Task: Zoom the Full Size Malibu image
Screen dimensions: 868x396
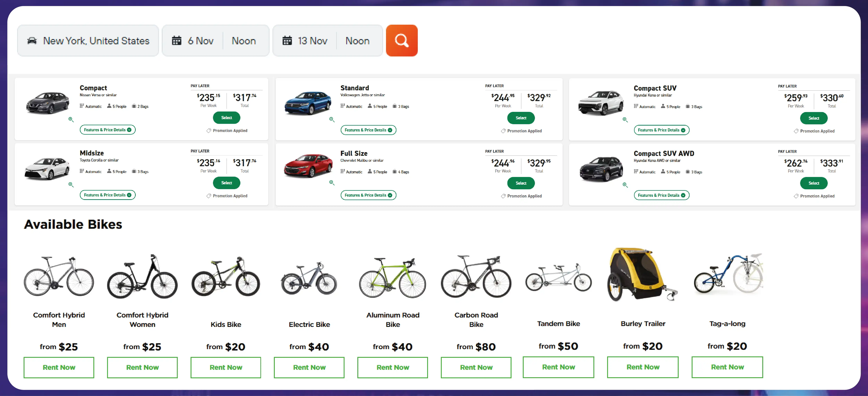Action: (332, 183)
